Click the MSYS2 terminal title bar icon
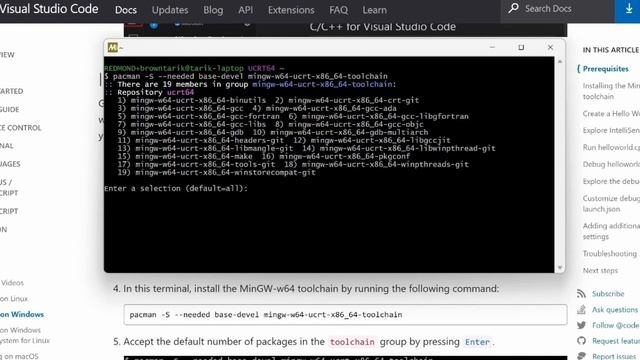Image resolution: width=640 pixels, height=360 pixels. pos(112,47)
